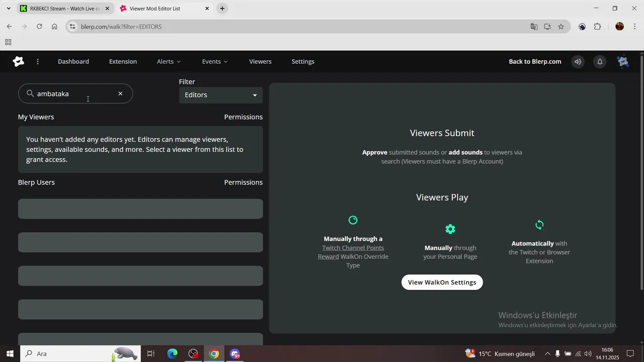Click the browser back arrow

(x=9, y=26)
